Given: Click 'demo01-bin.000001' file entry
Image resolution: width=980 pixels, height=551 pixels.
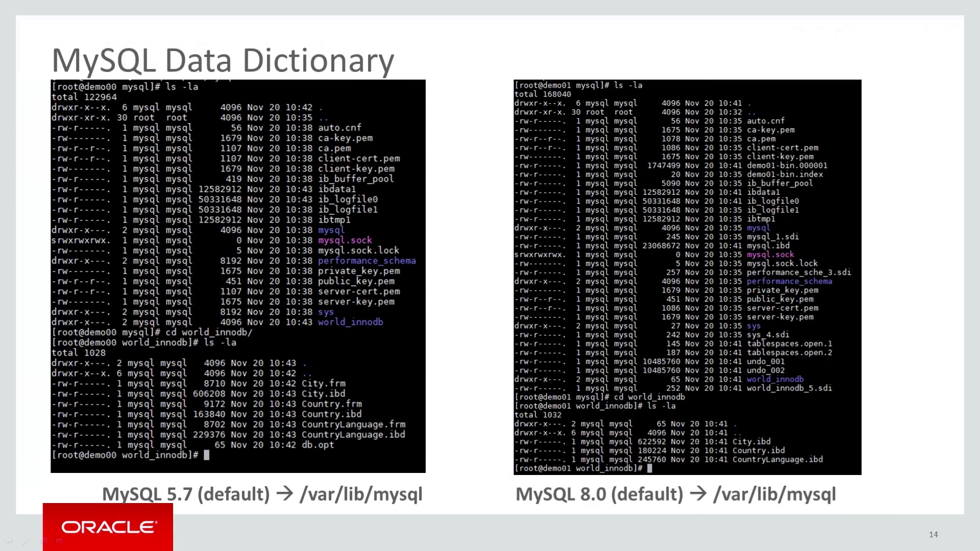Looking at the screenshot, I should click(x=787, y=165).
